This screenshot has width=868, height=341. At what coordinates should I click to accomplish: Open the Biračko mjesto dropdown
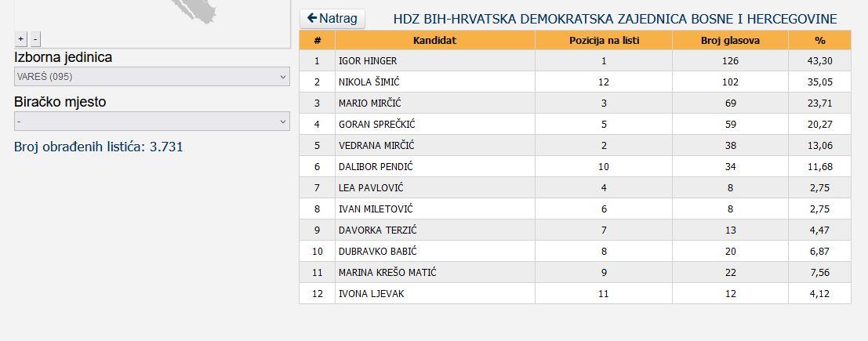coord(151,122)
